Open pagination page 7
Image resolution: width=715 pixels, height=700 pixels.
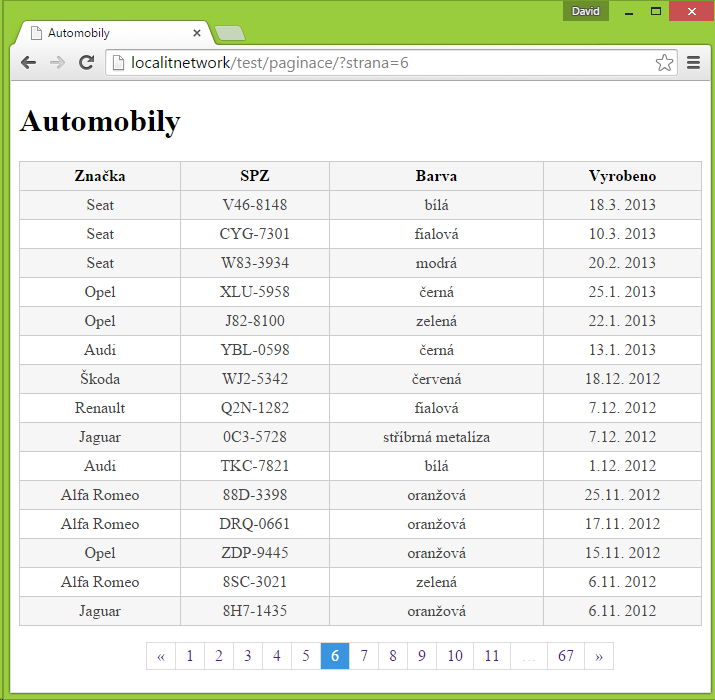pyautogui.click(x=364, y=656)
